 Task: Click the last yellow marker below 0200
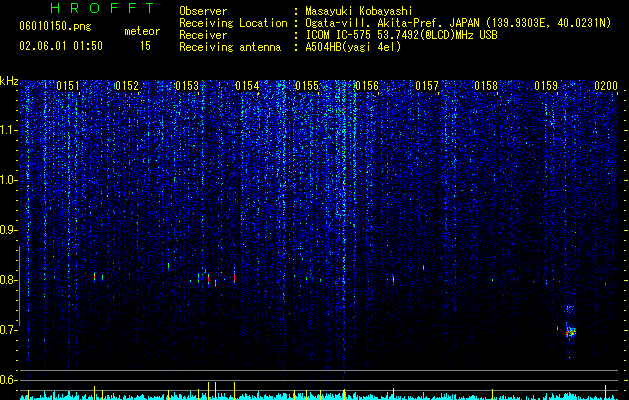605,392
